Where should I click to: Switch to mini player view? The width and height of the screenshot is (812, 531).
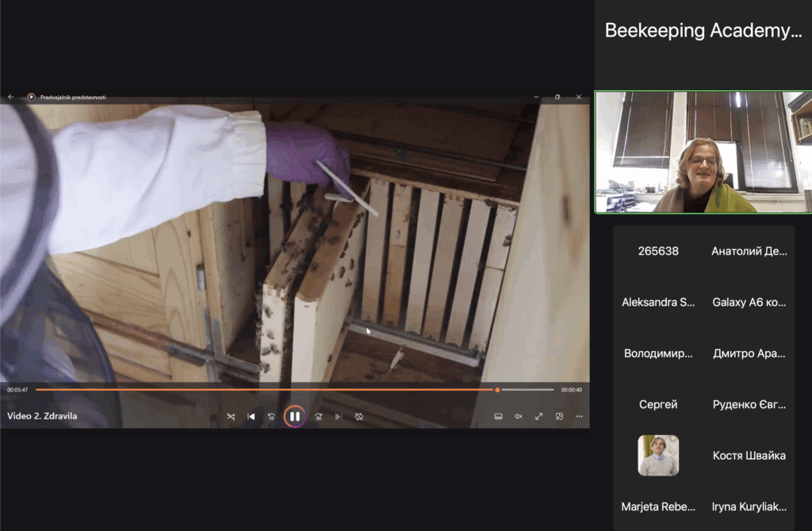coord(559,416)
